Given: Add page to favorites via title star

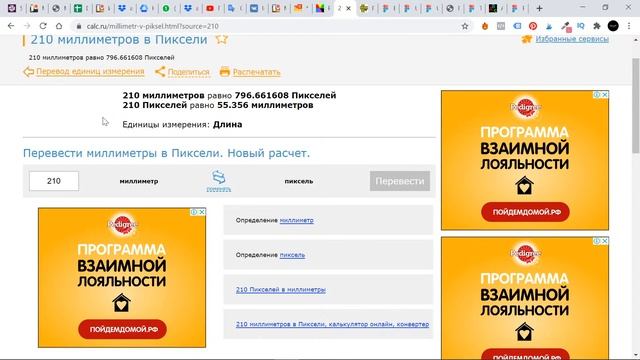Looking at the screenshot, I should [x=222, y=39].
